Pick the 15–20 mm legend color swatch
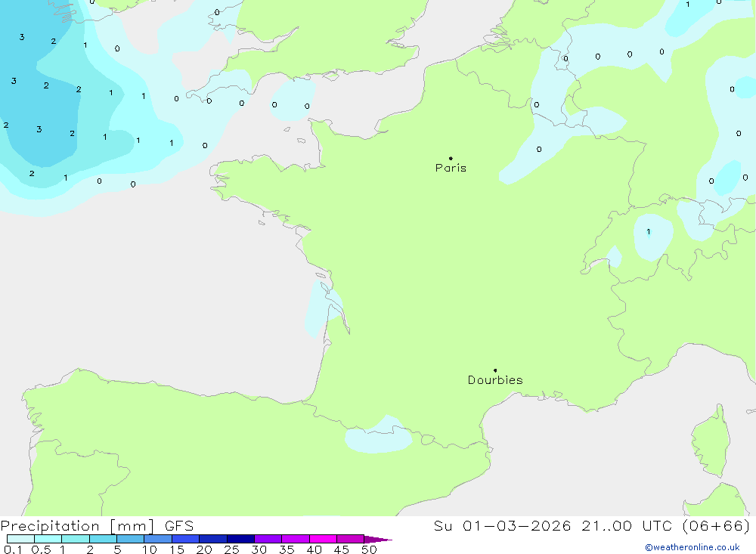The height and width of the screenshot is (554, 756). (x=186, y=539)
